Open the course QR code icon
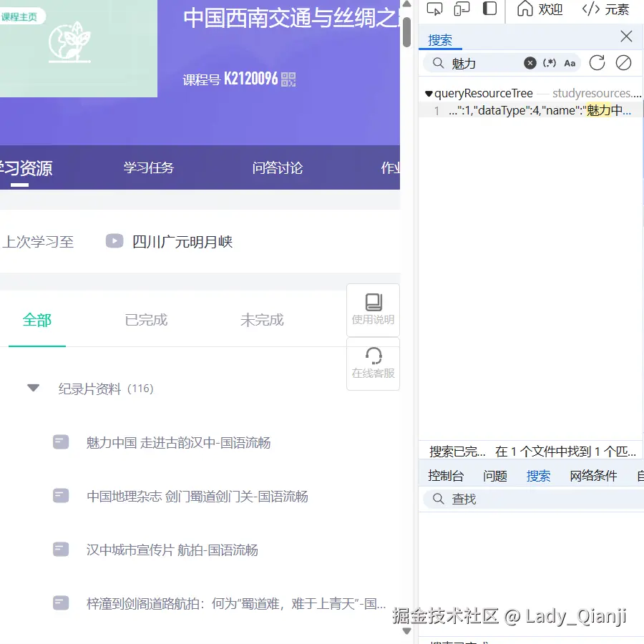 pos(288,79)
